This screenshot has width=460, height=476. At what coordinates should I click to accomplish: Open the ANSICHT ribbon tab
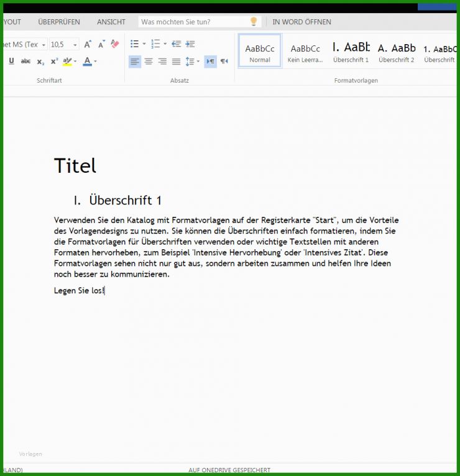pyautogui.click(x=111, y=22)
